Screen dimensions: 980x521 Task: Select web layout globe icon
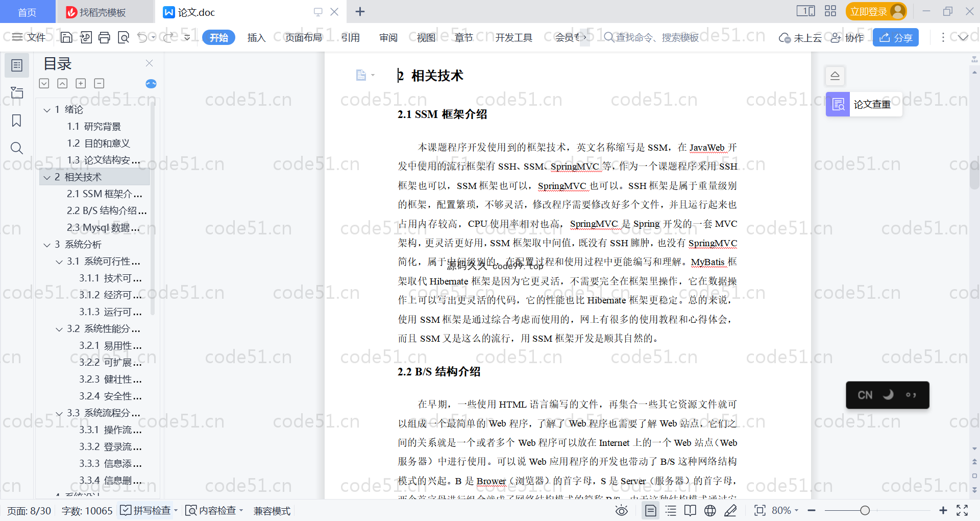(710, 510)
